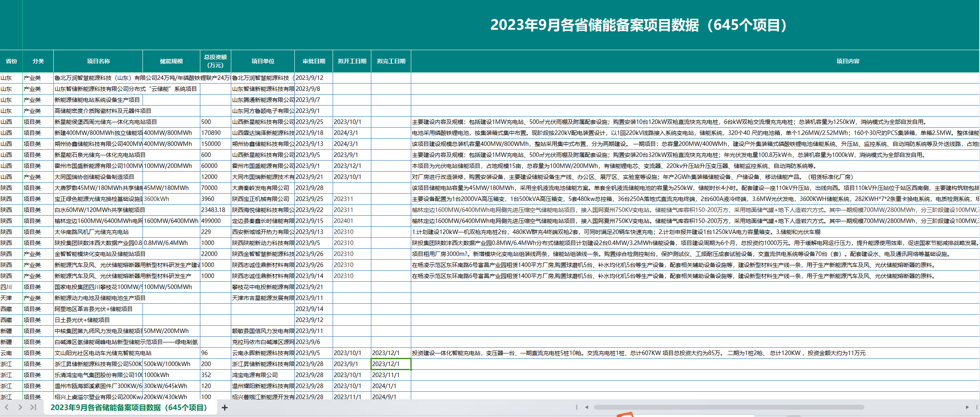The height and width of the screenshot is (417, 980).
Task: Select the scale cell 45MW/180MWh
Action: tap(171, 188)
